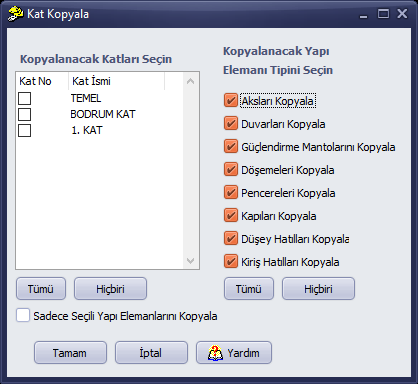Uncheck Aksları Kopyala
Screen dimensions: 418x384
[231, 101]
